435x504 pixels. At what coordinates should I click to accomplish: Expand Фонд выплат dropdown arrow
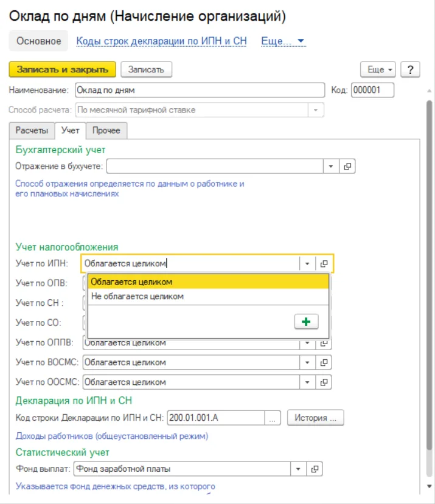coord(298,469)
